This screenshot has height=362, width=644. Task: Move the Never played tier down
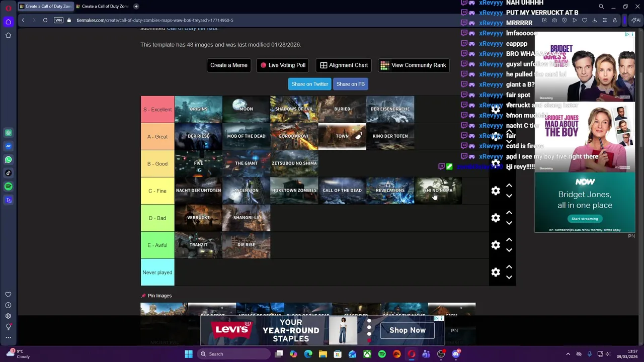[x=509, y=278]
